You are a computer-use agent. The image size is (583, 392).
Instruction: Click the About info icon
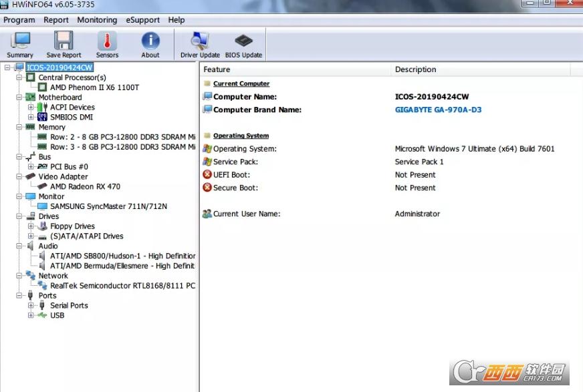[150, 44]
